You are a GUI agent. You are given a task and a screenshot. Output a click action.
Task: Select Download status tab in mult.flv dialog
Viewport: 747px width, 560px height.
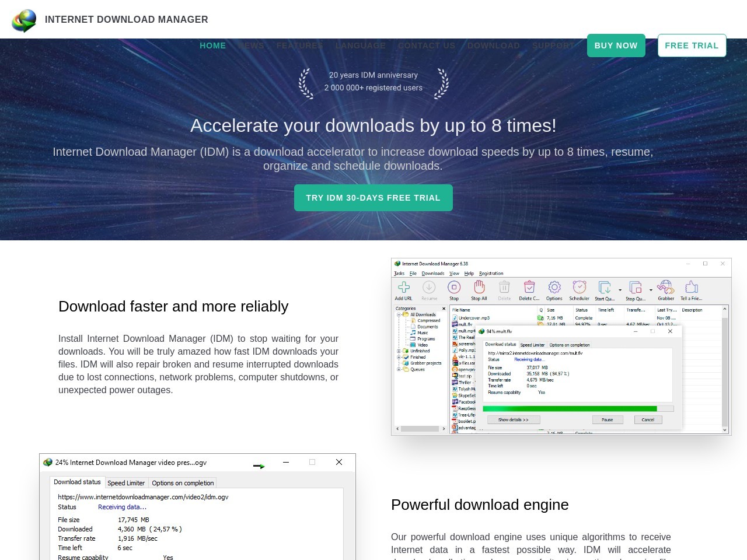point(501,344)
